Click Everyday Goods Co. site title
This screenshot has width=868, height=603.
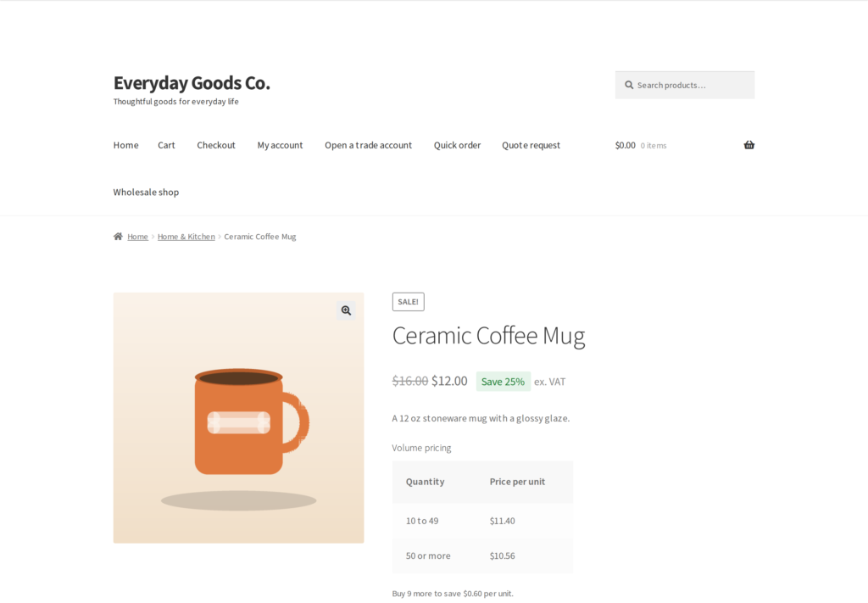(x=192, y=83)
